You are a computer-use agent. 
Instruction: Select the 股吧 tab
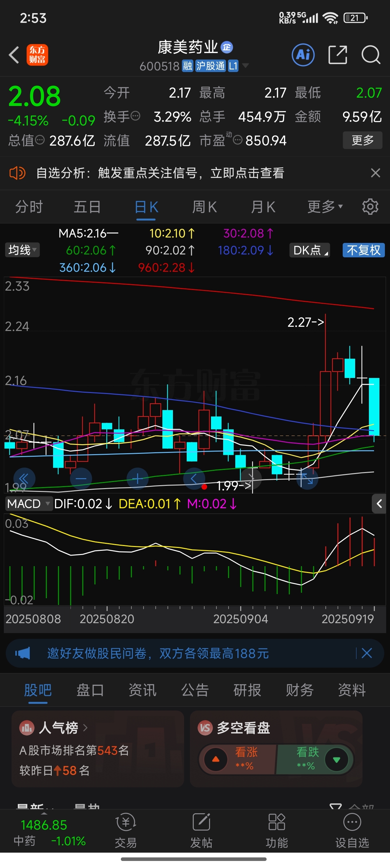click(x=38, y=690)
